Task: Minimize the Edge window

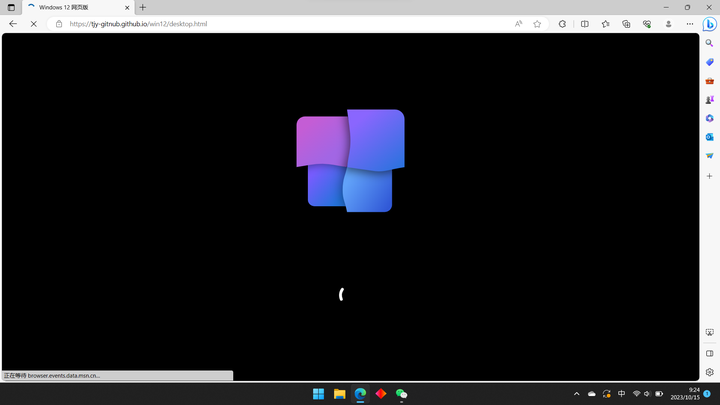Action: [x=666, y=7]
